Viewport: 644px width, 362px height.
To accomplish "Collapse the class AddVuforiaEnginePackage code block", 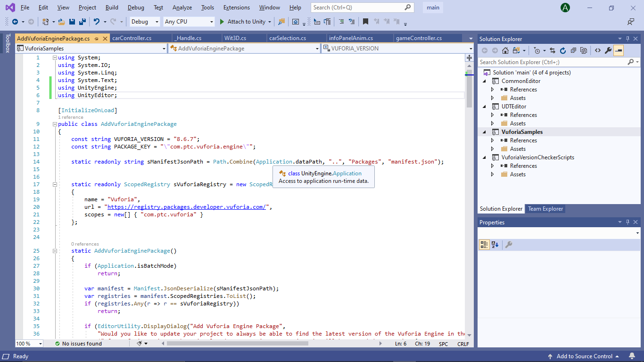I will click(55, 124).
